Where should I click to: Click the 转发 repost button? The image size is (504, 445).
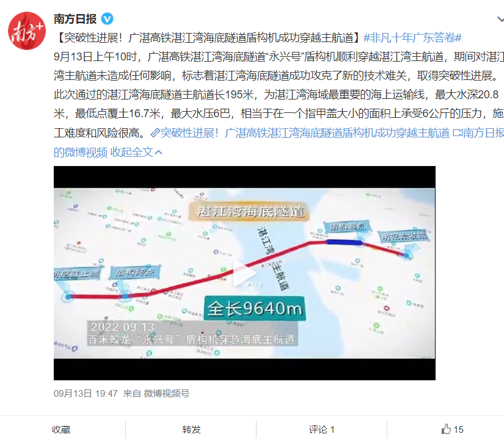[x=191, y=430]
